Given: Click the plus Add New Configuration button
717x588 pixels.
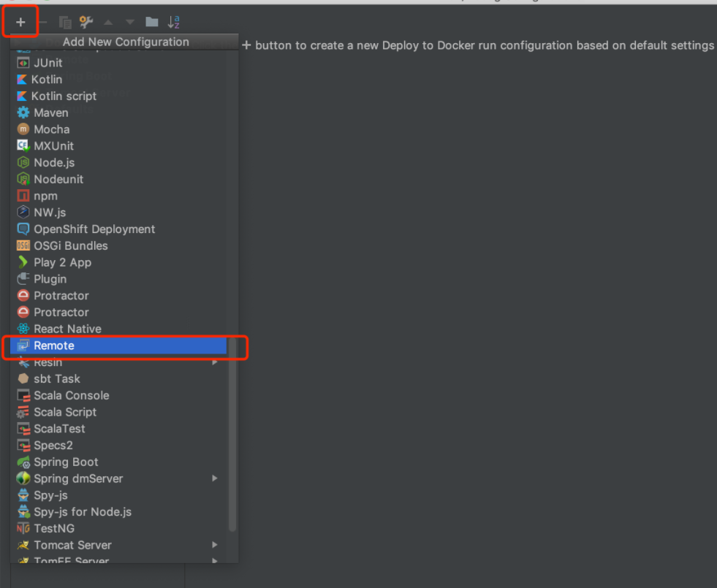Looking at the screenshot, I should tap(20, 22).
